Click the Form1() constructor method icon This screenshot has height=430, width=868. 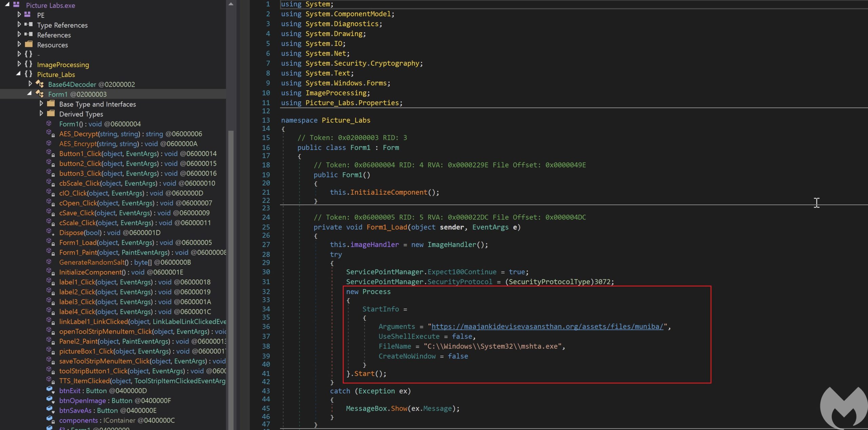pos(49,123)
